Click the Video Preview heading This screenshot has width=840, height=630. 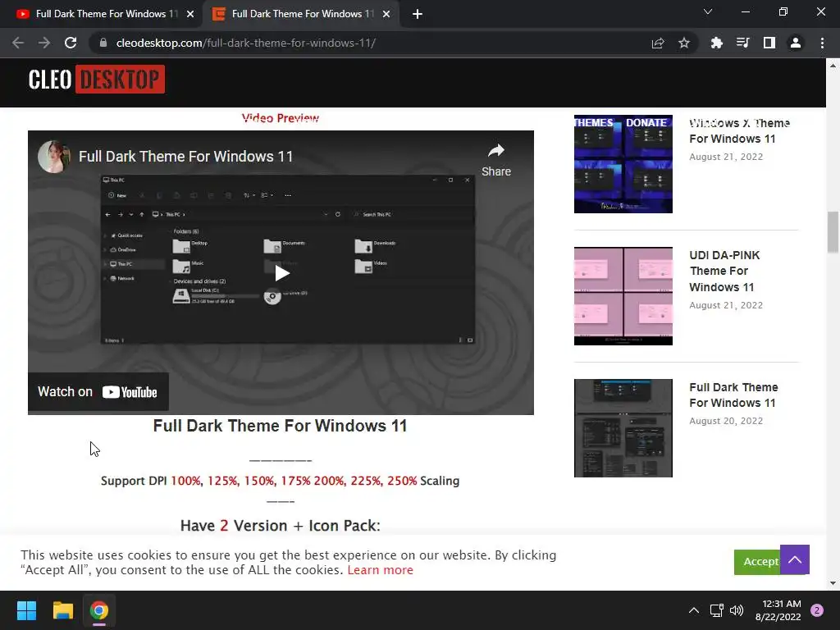click(x=281, y=118)
